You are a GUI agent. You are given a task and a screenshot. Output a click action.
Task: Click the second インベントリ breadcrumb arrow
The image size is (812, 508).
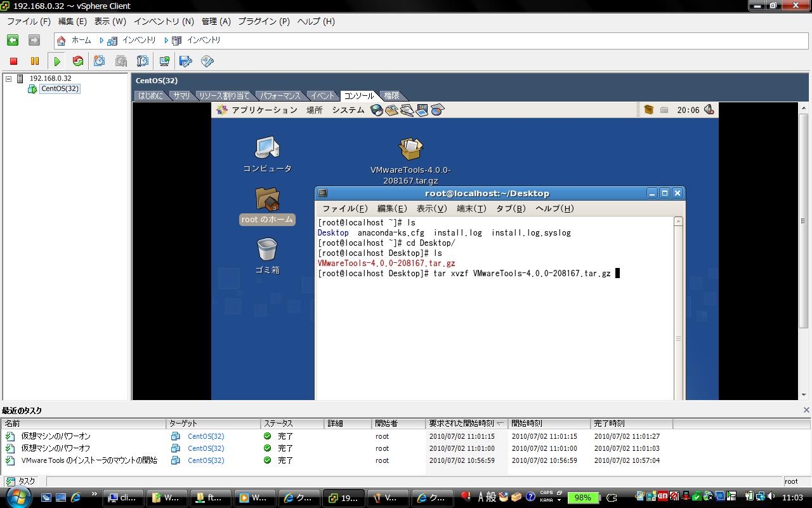click(x=166, y=40)
